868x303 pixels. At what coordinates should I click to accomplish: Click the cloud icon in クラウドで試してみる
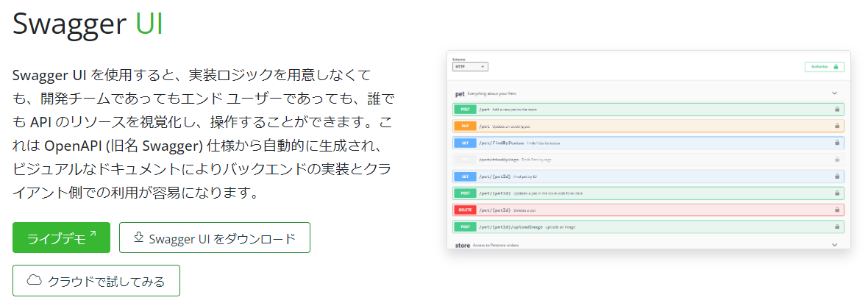point(35,279)
